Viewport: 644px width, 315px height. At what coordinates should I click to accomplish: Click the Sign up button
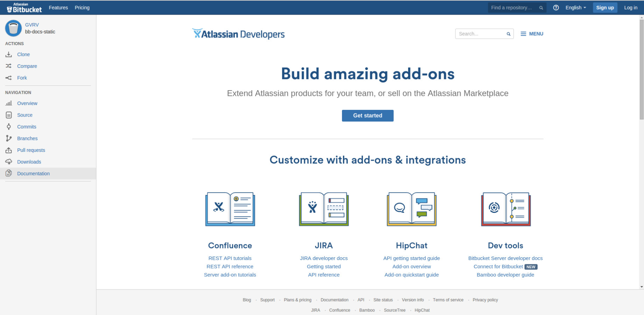pyautogui.click(x=605, y=8)
